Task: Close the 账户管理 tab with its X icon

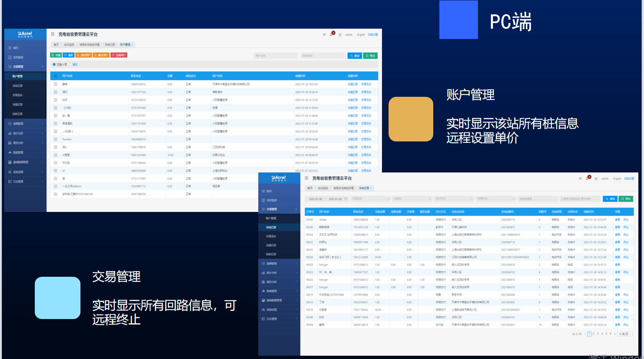Action: click(x=133, y=45)
